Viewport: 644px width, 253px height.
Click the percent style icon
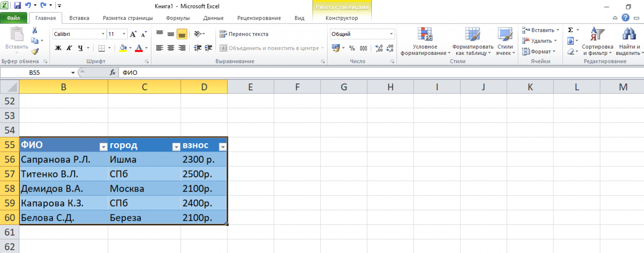click(x=352, y=48)
